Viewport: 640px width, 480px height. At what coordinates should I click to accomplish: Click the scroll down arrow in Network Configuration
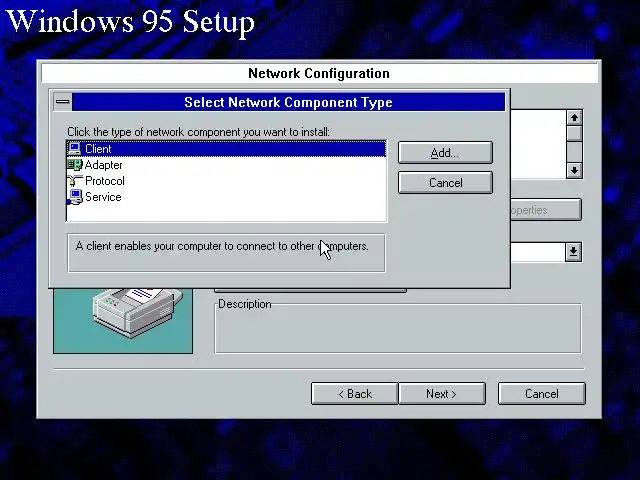click(574, 170)
